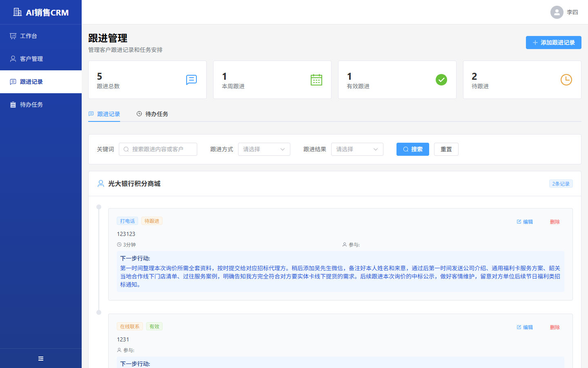This screenshot has width=588, height=368.
Task: Click the 跟进总数 statistic value 5
Action: tap(100, 76)
